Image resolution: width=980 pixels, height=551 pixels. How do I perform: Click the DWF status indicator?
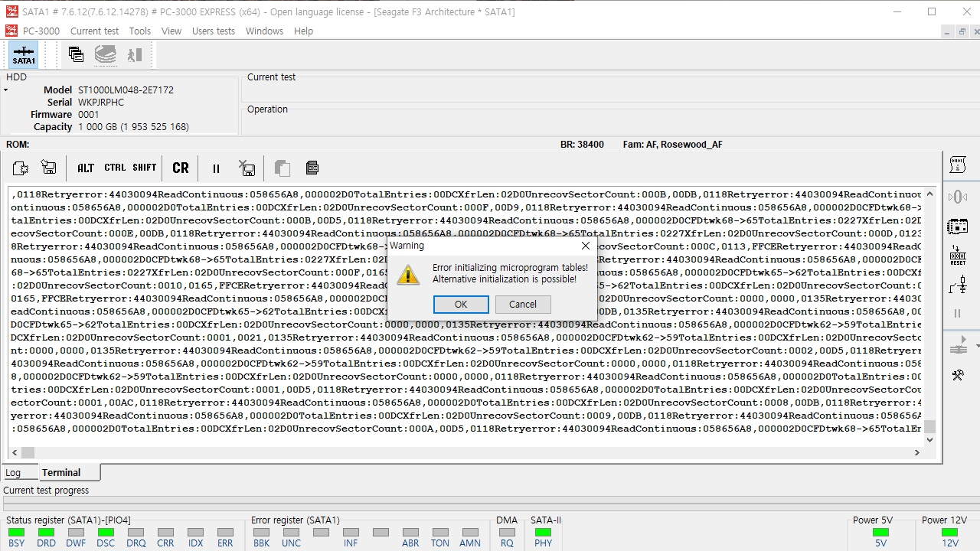(x=76, y=533)
